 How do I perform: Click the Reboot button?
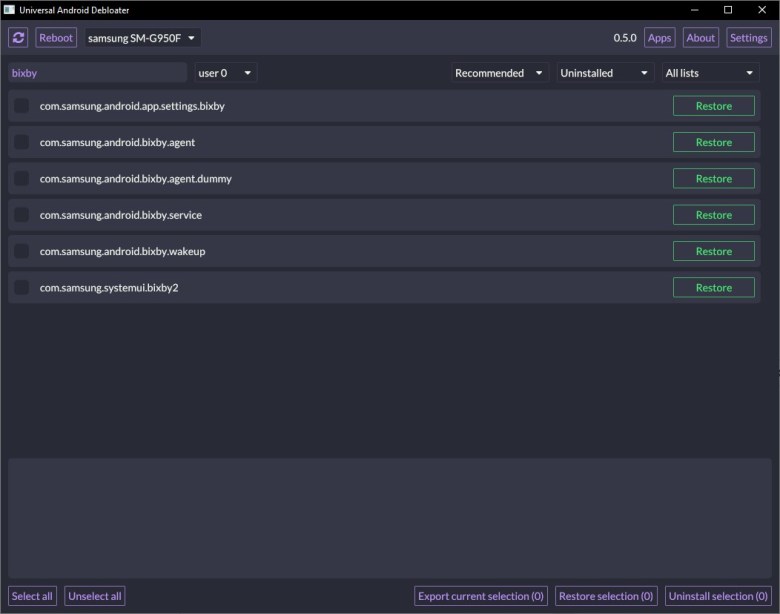tap(56, 38)
